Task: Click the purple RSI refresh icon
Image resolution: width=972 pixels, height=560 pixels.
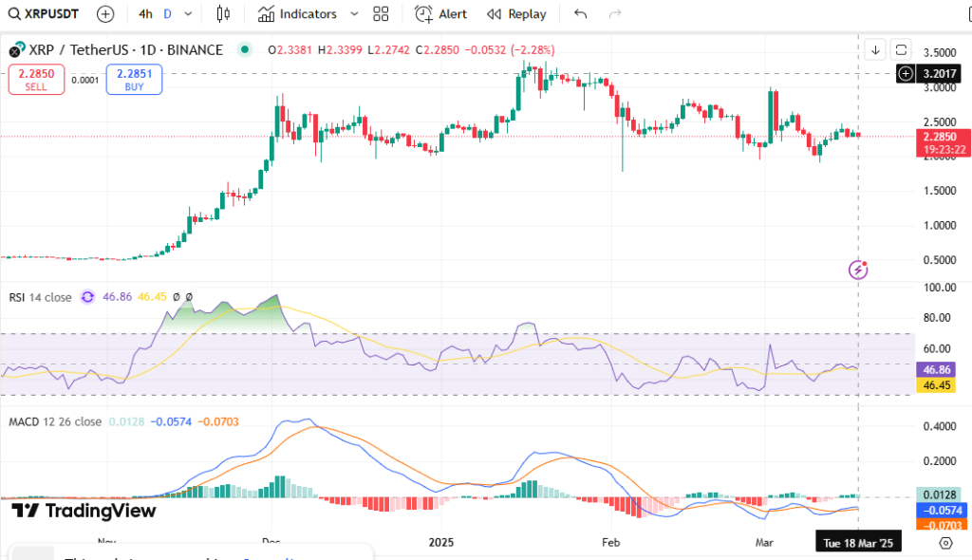Action: click(88, 297)
